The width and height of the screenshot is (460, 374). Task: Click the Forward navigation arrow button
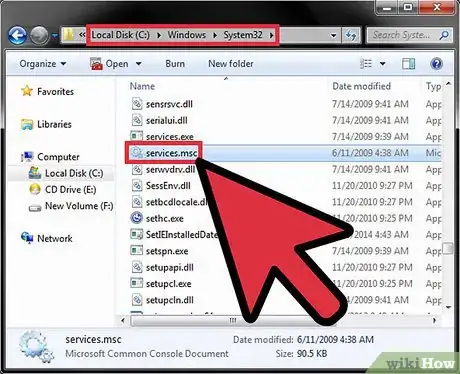click(x=39, y=35)
